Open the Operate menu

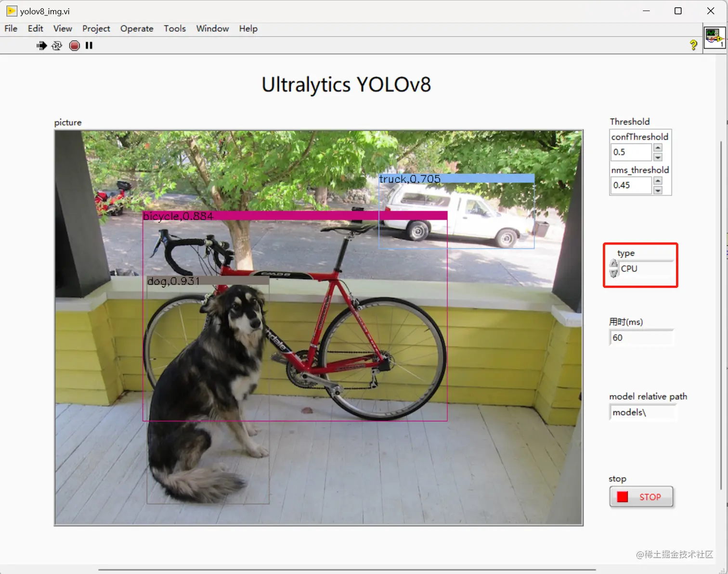coord(137,28)
